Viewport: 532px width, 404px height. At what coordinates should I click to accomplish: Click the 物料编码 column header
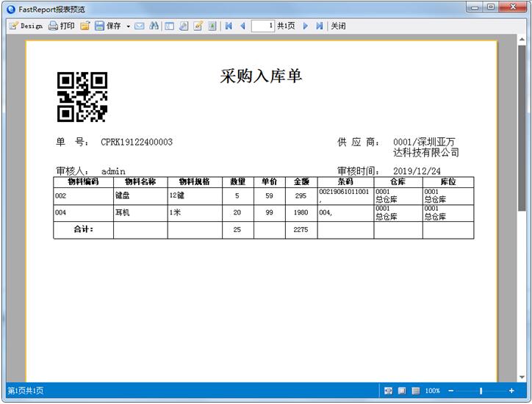[84, 182]
